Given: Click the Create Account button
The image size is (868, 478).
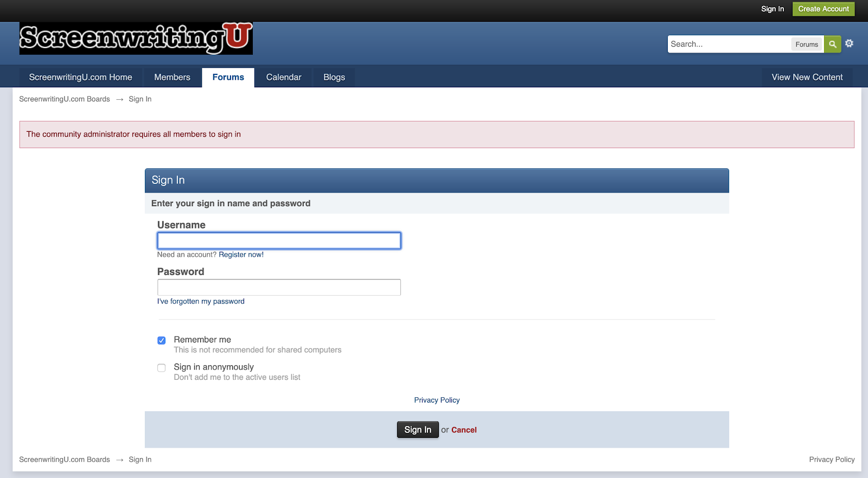Looking at the screenshot, I should pyautogui.click(x=823, y=9).
